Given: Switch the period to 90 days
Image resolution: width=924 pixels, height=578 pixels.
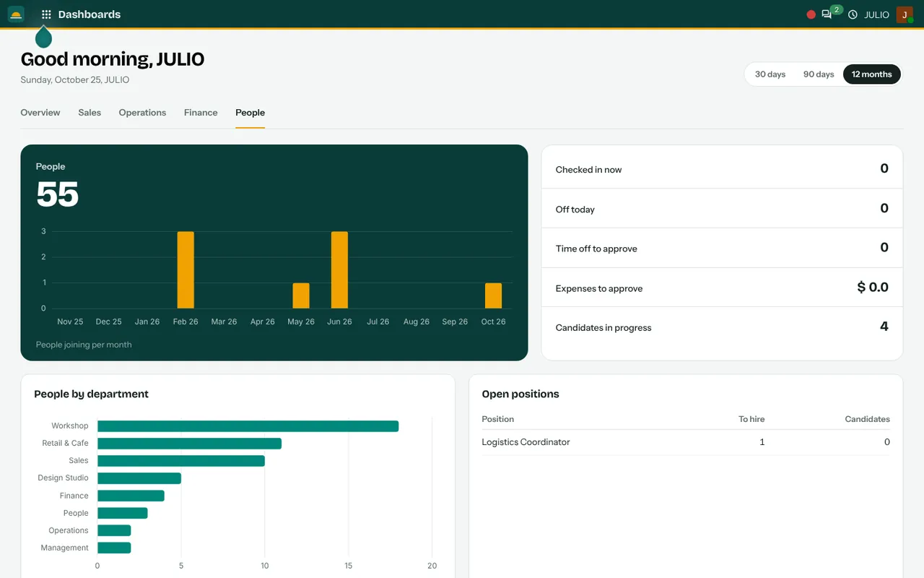Looking at the screenshot, I should [x=819, y=74].
